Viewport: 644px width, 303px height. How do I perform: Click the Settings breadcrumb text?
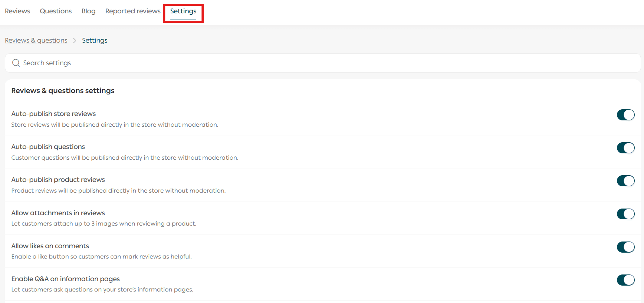tap(95, 40)
